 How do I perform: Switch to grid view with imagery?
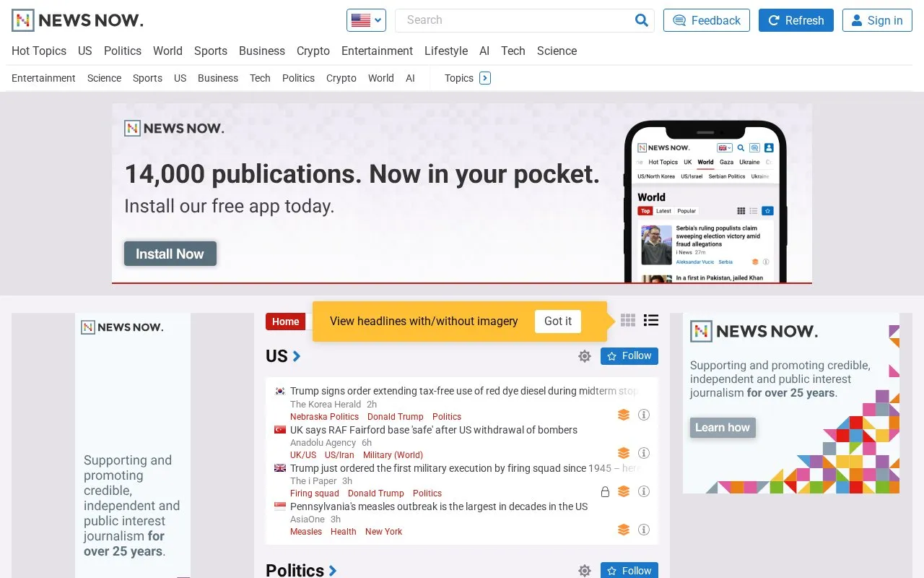pos(628,320)
